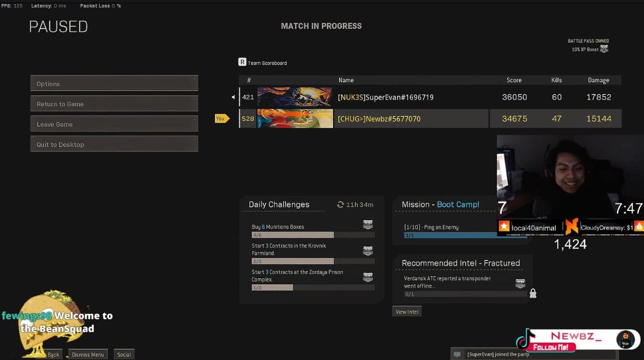Screen dimensions: 644x360
Task: Click the reward icon beside Krovnik Farmland challenge
Action: [368, 250]
